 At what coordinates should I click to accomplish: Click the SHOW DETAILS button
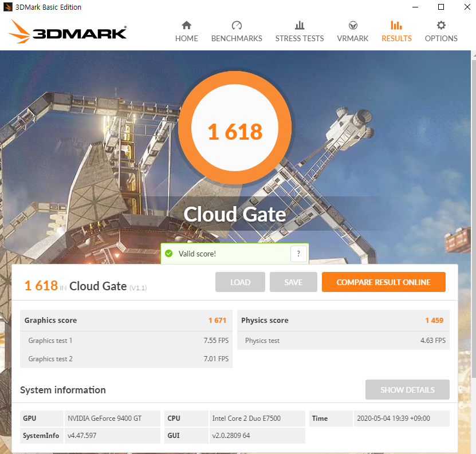407,390
